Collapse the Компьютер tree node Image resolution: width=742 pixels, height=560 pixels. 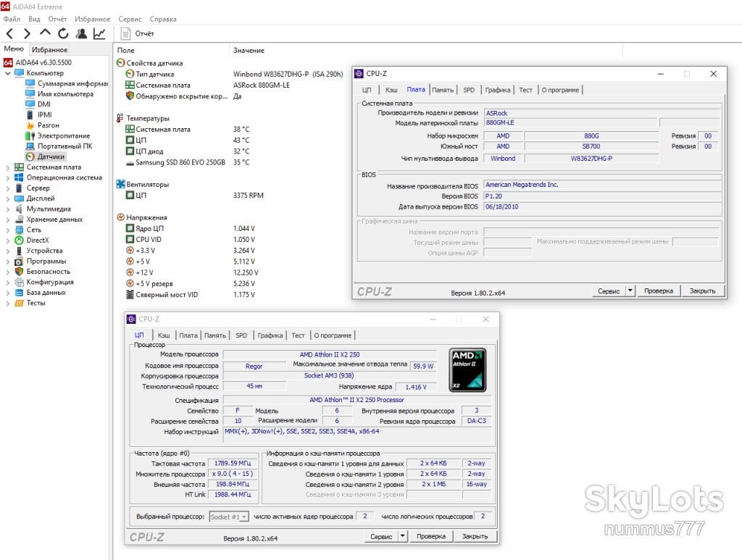click(7, 73)
